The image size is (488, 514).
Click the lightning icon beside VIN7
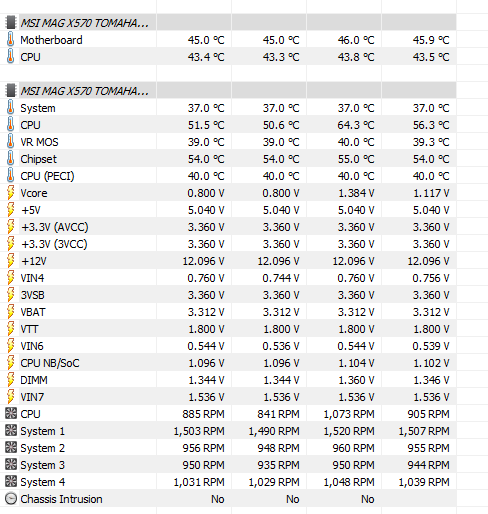coord(11,397)
